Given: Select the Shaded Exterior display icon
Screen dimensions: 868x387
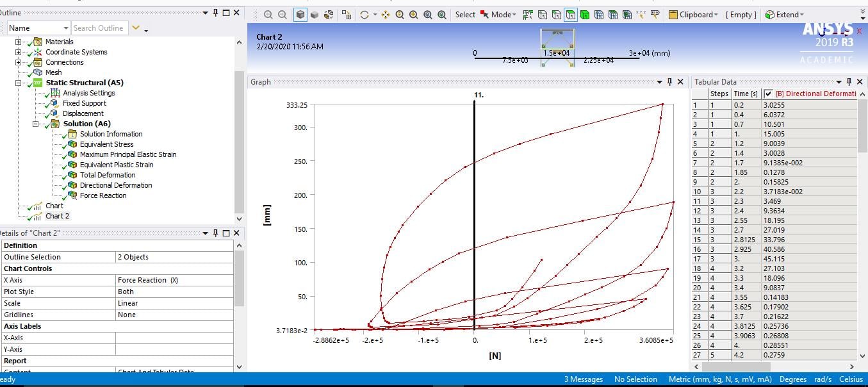Looking at the screenshot, I should tap(315, 14).
